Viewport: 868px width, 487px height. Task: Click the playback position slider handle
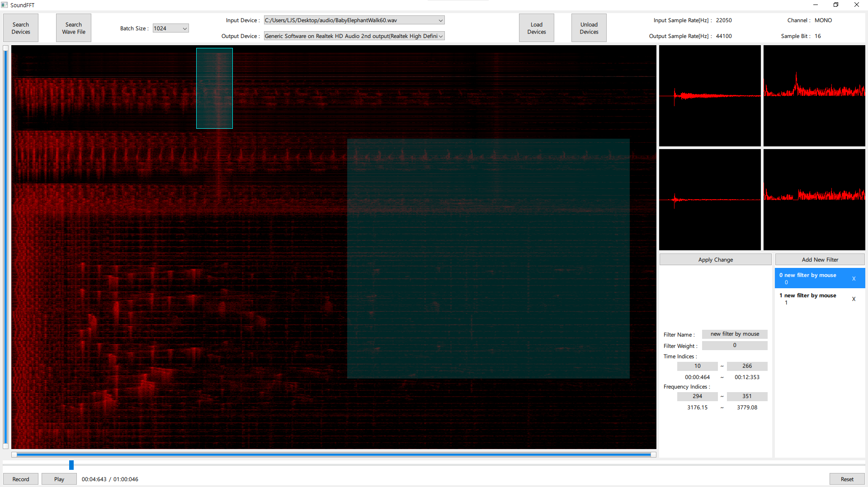[71, 465]
